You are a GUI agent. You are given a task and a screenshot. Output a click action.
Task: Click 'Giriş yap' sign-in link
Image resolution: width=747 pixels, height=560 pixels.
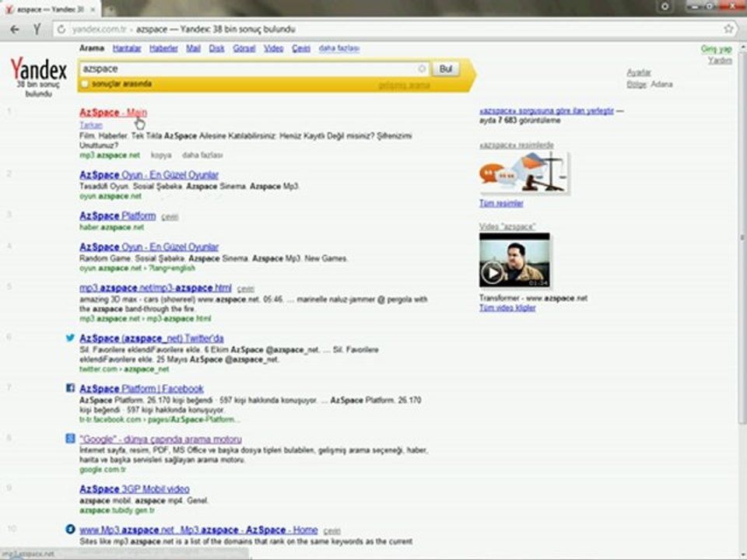click(x=716, y=48)
